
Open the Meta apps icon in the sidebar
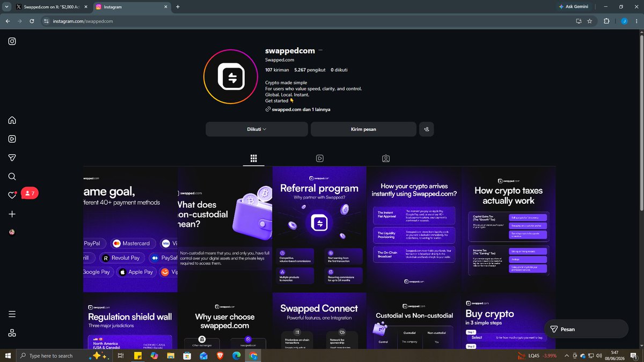click(x=12, y=333)
